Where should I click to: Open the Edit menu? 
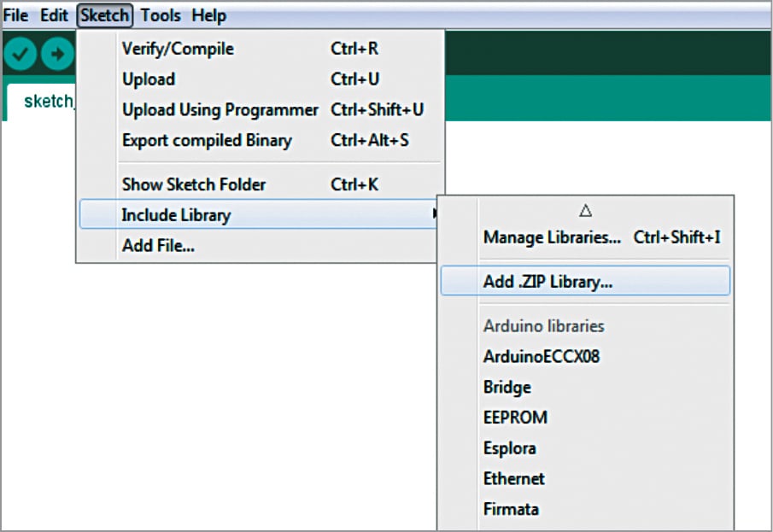[54, 15]
